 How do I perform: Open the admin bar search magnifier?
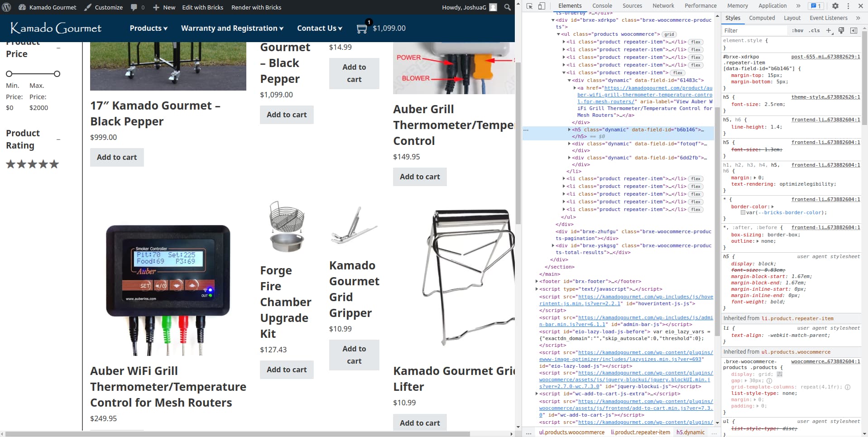(508, 7)
